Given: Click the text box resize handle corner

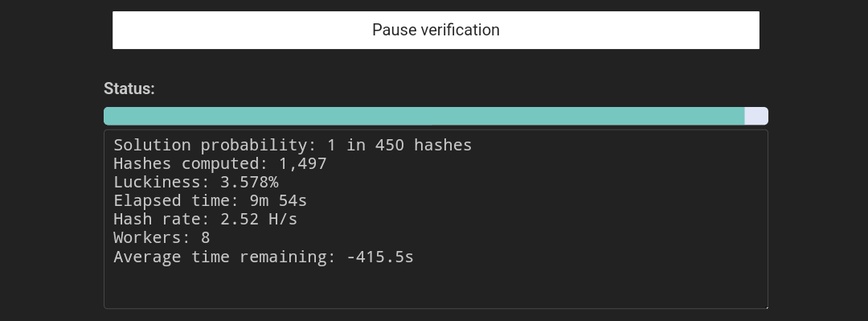Looking at the screenshot, I should [765, 306].
